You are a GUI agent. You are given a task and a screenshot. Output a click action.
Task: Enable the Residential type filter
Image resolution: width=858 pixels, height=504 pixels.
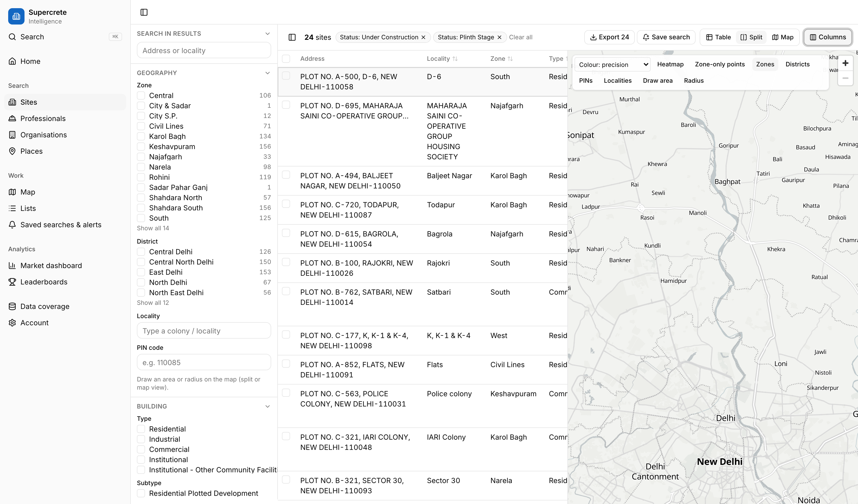point(141,429)
